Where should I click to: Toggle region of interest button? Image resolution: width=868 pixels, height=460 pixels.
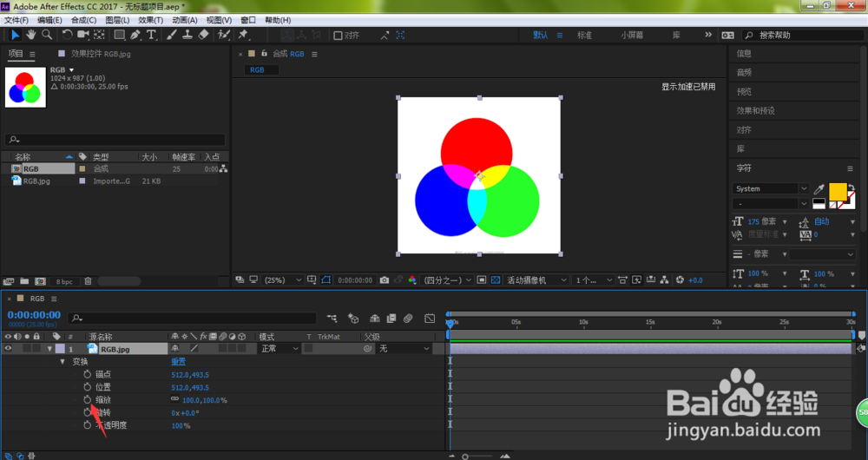click(x=482, y=280)
